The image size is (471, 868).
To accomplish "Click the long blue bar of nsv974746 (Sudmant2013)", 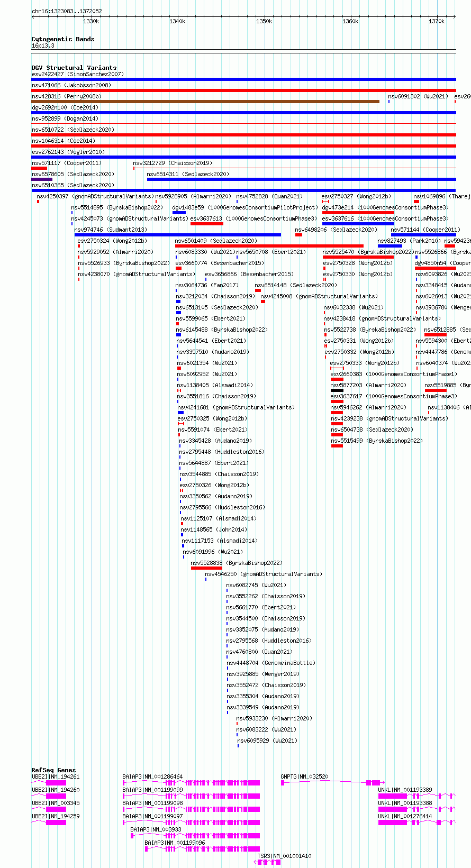I will (x=178, y=235).
